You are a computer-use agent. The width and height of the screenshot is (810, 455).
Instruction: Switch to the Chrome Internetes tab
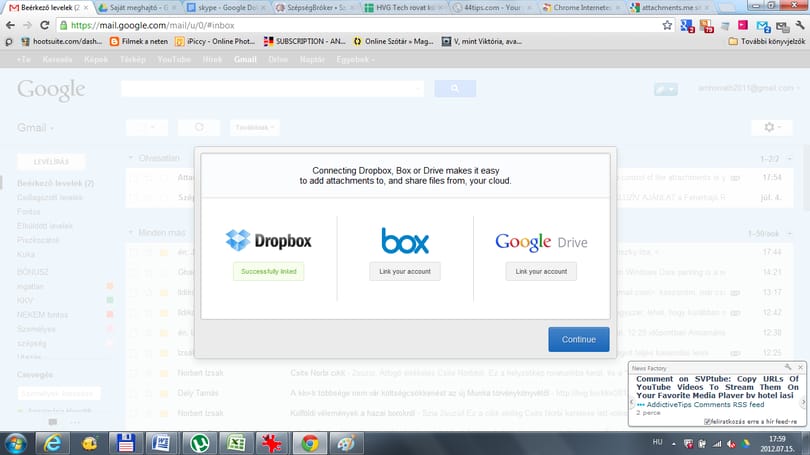click(x=582, y=8)
